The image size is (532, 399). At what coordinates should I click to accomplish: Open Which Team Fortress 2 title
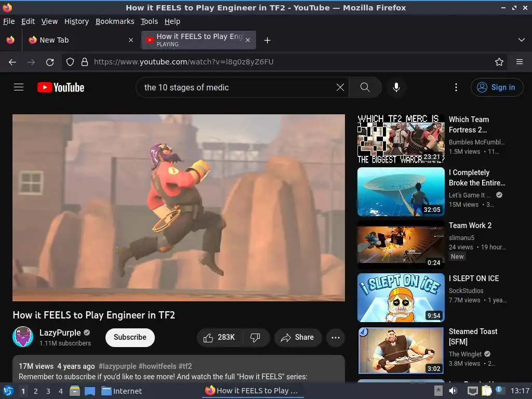[469, 125]
